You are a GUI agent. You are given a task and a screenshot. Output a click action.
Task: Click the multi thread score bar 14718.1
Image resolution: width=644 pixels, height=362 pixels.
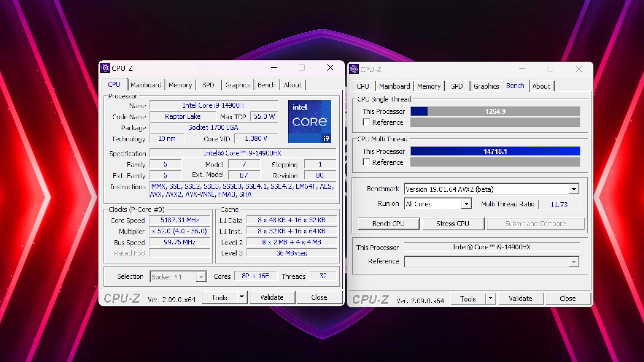(495, 151)
